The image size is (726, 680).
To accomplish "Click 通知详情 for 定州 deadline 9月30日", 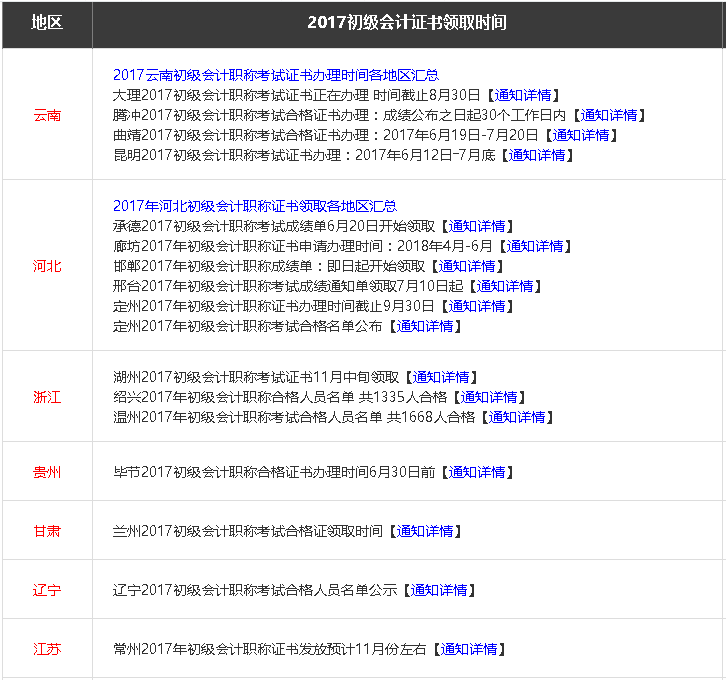I will 476,306.
